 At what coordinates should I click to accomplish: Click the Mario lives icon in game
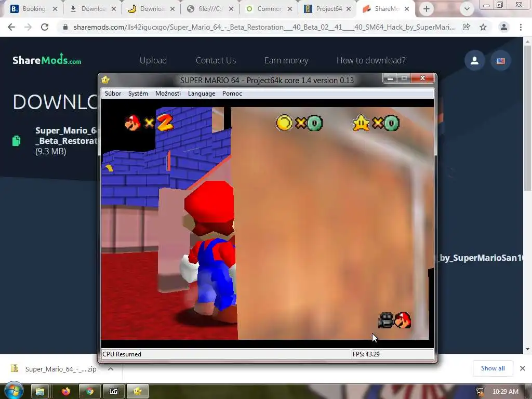click(132, 123)
